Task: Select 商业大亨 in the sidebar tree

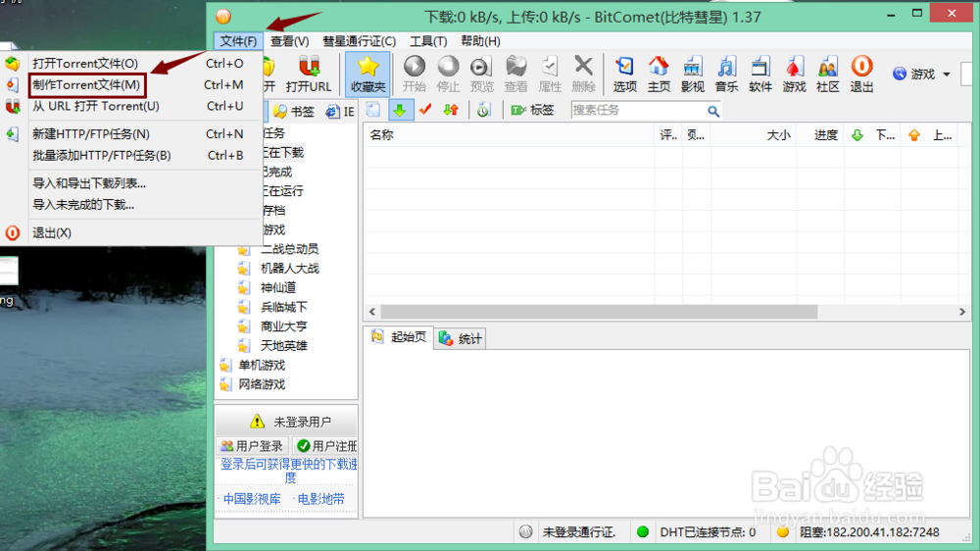Action: pos(284,326)
